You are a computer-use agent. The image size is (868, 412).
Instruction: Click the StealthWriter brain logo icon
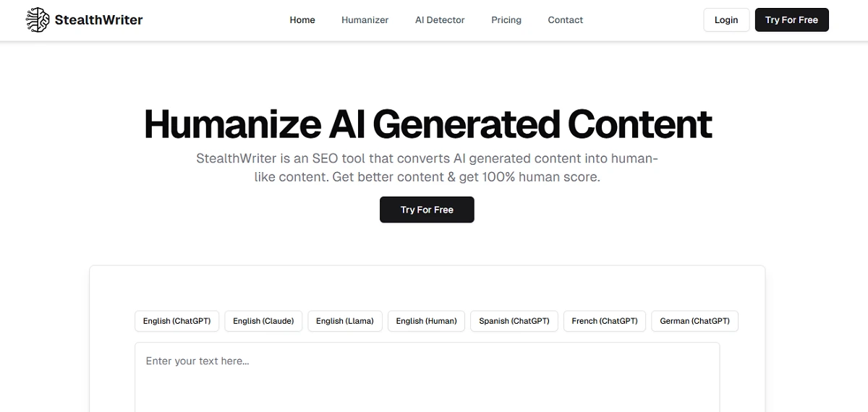click(x=37, y=20)
